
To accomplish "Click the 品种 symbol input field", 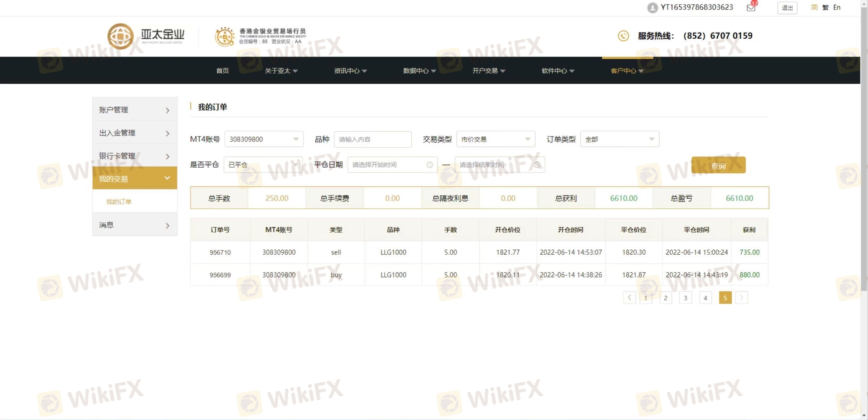I will [x=372, y=139].
